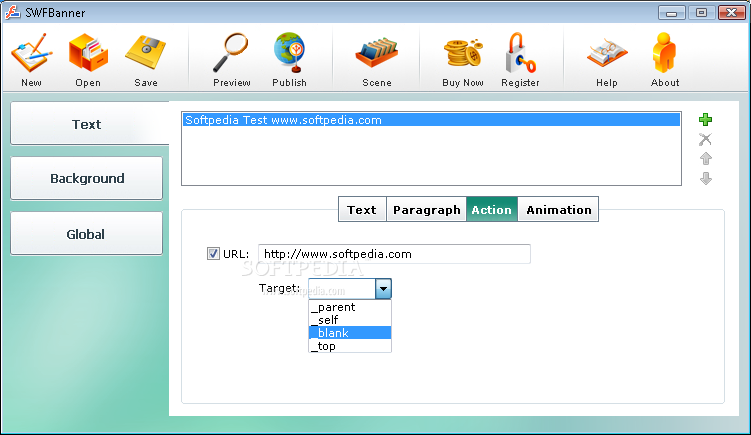This screenshot has width=751, height=435.
Task: Click the URL input field
Action: pos(394,254)
